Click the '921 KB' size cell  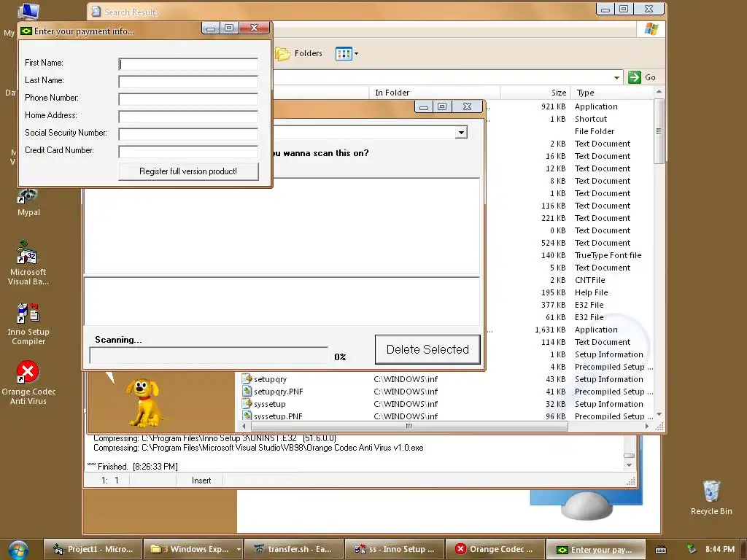click(553, 106)
